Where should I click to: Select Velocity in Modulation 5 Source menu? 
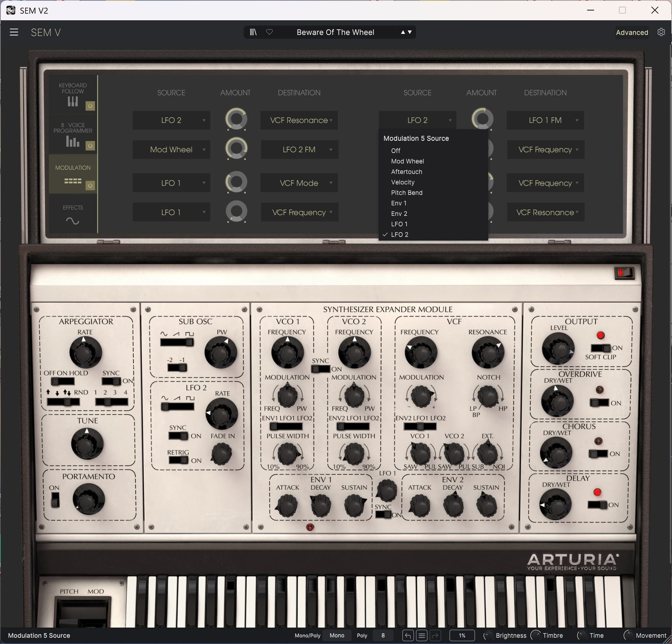(402, 182)
